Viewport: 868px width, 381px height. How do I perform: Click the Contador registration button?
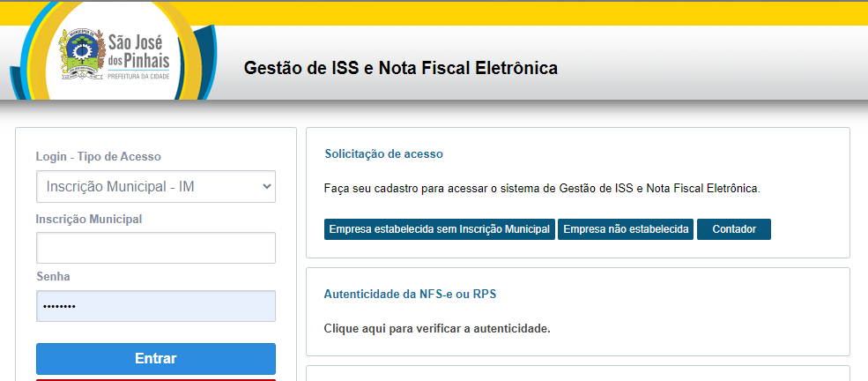click(x=734, y=229)
